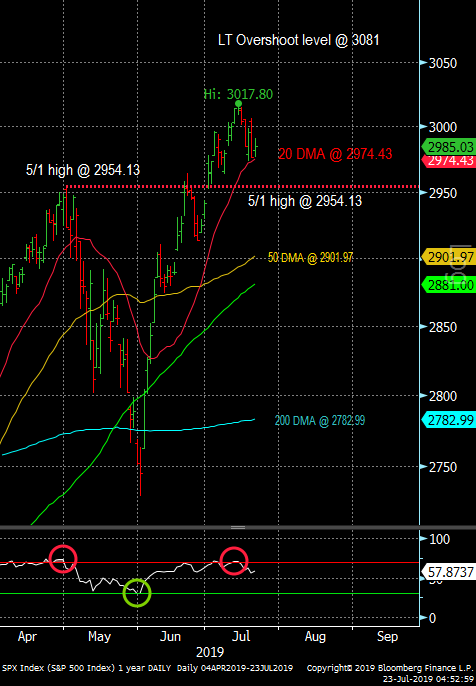476x686 pixels.
Task: Click the Bloomberg Finance L.P. copyright text
Action: point(390,668)
